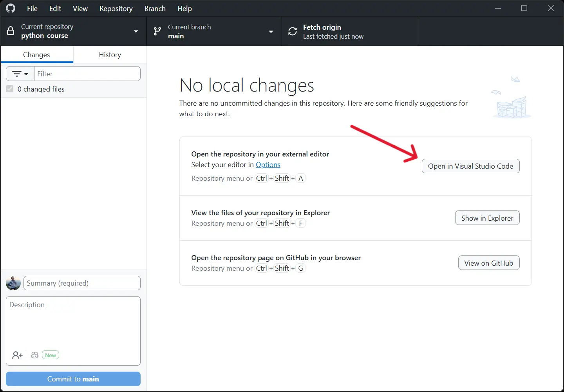Open the View menu

80,8
